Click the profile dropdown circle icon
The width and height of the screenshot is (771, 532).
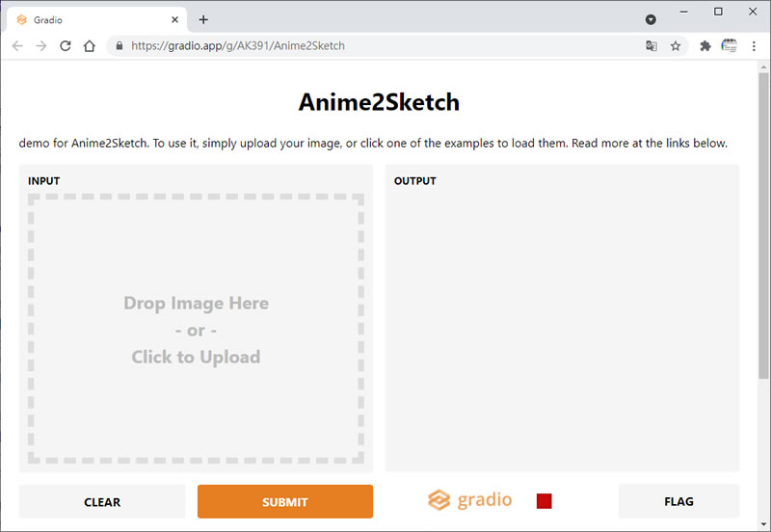point(651,19)
